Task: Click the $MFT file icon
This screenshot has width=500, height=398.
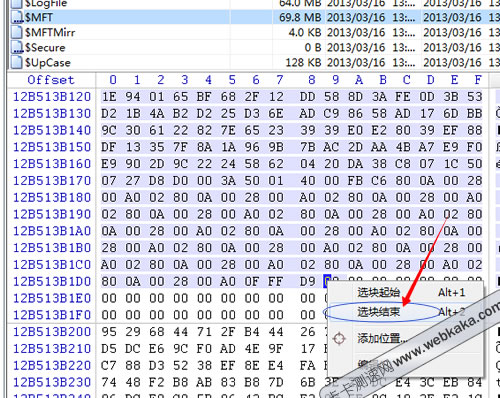Action: (17, 17)
